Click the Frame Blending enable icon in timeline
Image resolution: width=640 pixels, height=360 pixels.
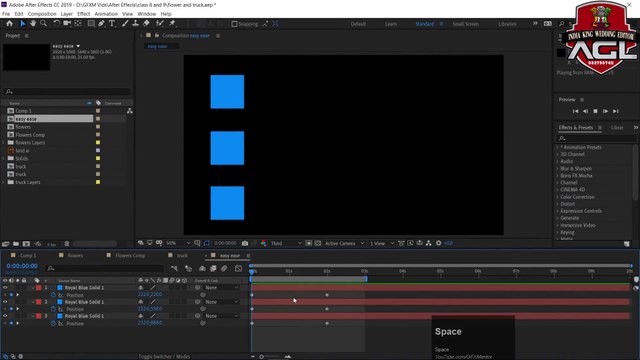[x=213, y=269]
